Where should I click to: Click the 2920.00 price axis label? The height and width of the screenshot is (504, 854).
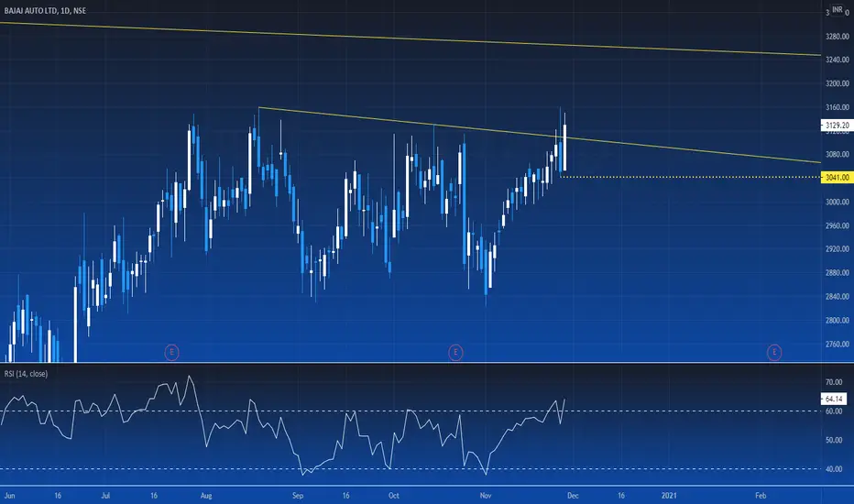838,249
